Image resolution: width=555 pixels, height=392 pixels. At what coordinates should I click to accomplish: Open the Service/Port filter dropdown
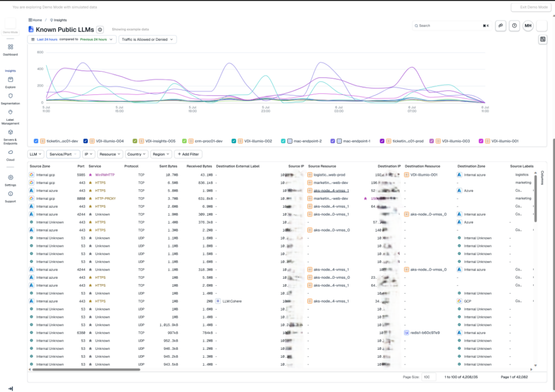(x=63, y=155)
